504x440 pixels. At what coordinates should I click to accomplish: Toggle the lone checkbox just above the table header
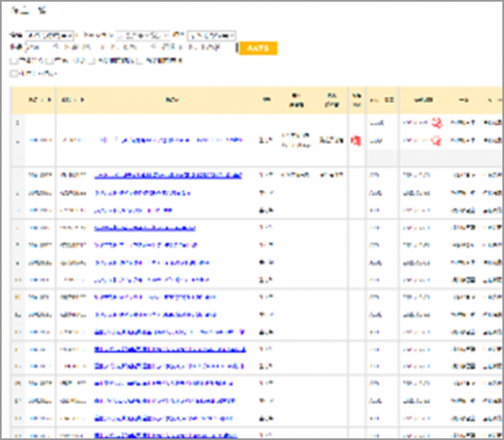[13, 74]
